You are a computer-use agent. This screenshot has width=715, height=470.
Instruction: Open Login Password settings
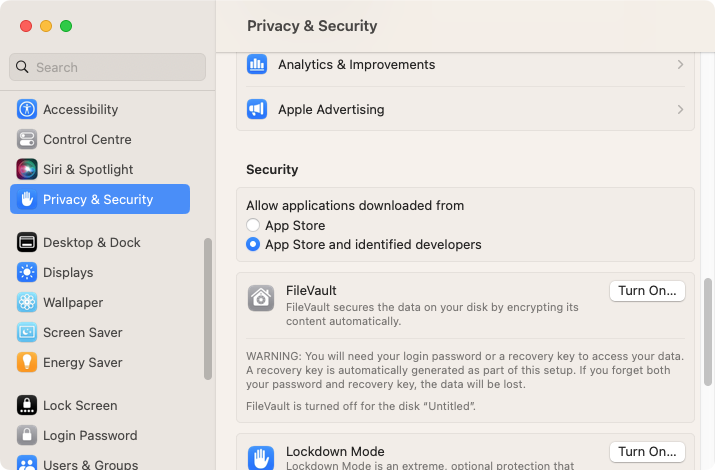coord(100,435)
